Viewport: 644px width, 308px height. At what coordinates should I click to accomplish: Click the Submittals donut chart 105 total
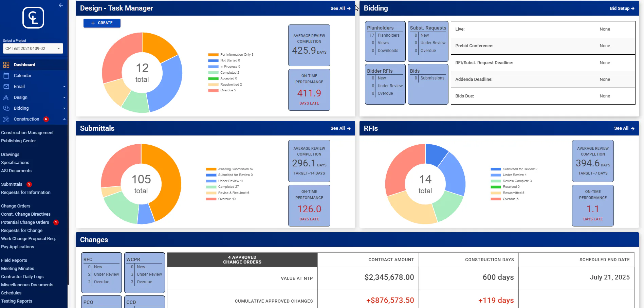click(x=141, y=184)
